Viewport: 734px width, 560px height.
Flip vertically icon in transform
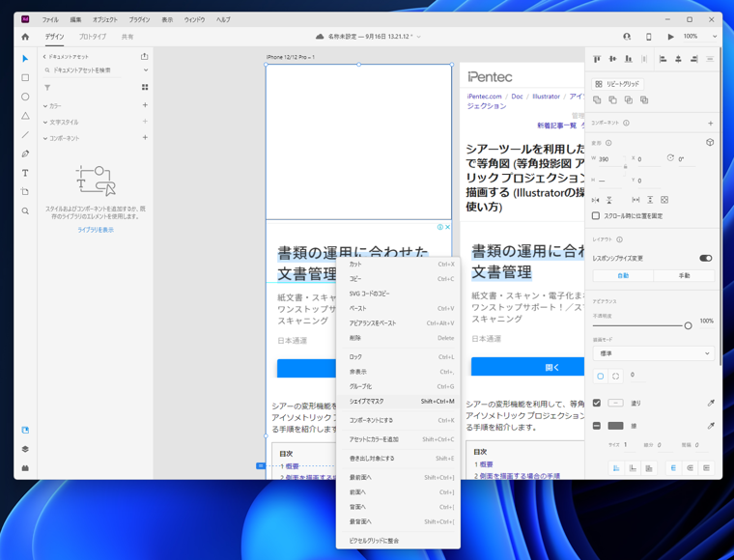coord(609,200)
